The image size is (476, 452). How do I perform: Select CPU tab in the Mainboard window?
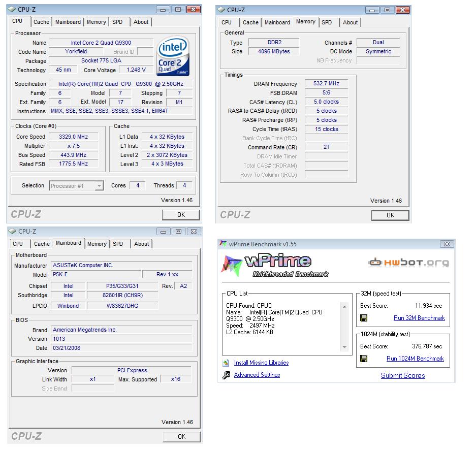18,244
